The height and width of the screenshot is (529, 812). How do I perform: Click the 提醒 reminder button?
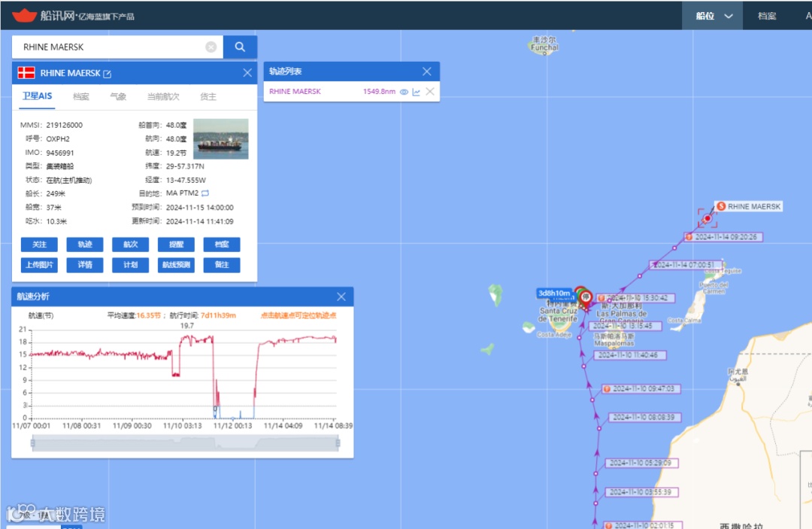[x=176, y=245]
